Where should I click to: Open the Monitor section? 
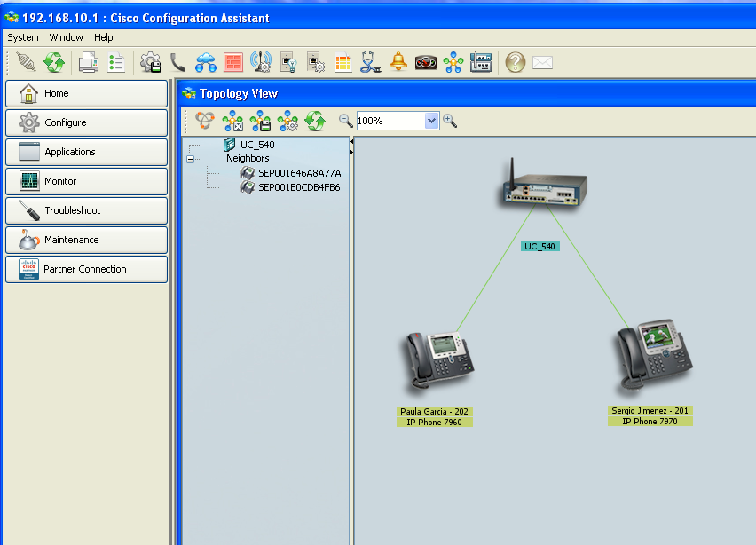click(x=86, y=181)
